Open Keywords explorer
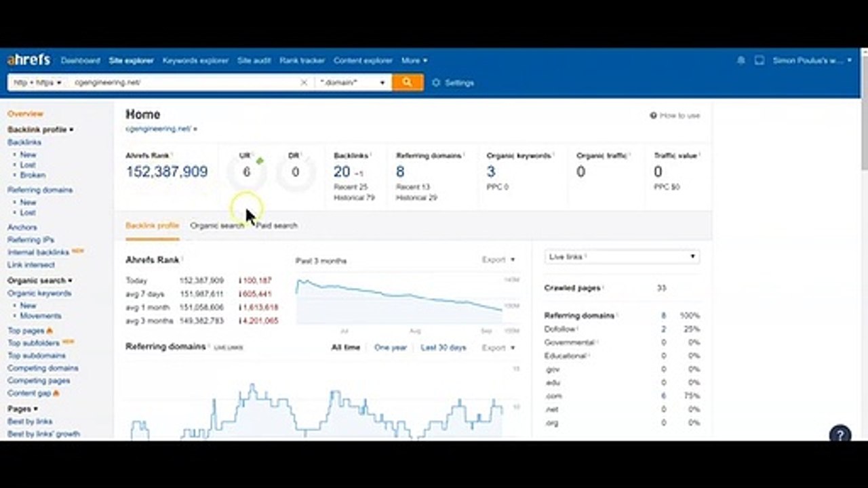Image resolution: width=868 pixels, height=488 pixels. click(x=195, y=60)
